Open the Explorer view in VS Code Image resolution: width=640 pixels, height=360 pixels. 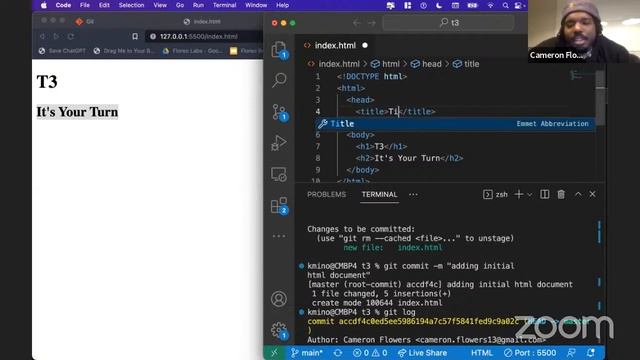(279, 50)
